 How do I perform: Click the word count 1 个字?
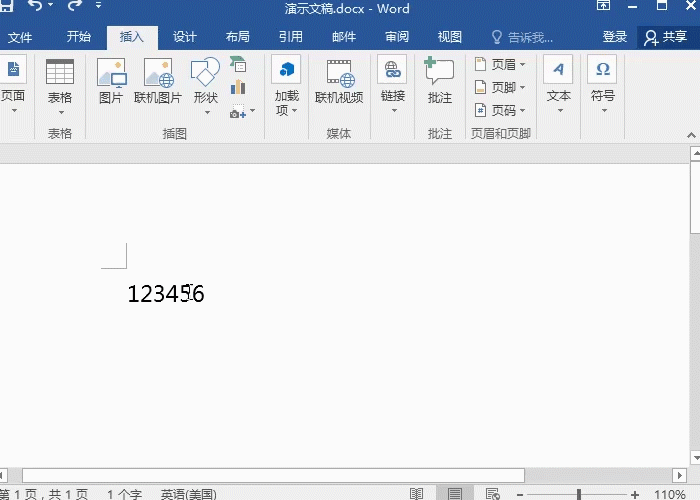coord(125,494)
